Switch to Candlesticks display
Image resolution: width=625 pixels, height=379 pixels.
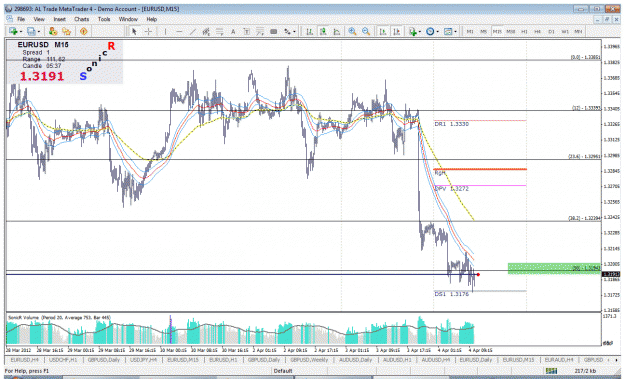pyautogui.click(x=323, y=31)
